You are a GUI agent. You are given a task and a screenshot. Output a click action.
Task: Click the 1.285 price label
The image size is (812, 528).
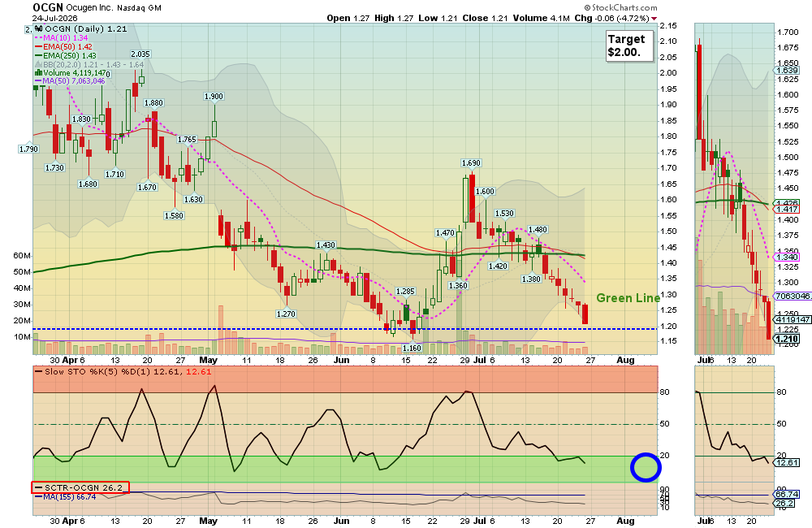coord(405,292)
